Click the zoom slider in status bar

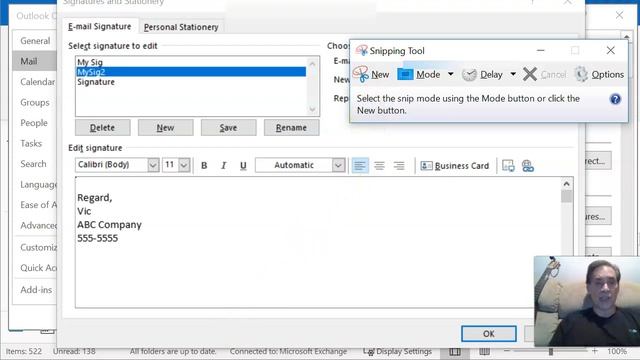551,351
